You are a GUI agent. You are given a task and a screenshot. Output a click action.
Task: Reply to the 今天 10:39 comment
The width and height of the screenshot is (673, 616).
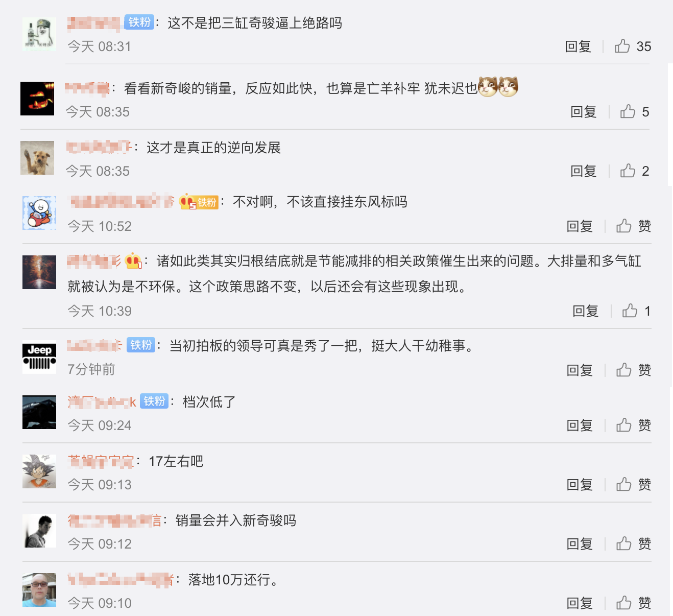coord(586,311)
